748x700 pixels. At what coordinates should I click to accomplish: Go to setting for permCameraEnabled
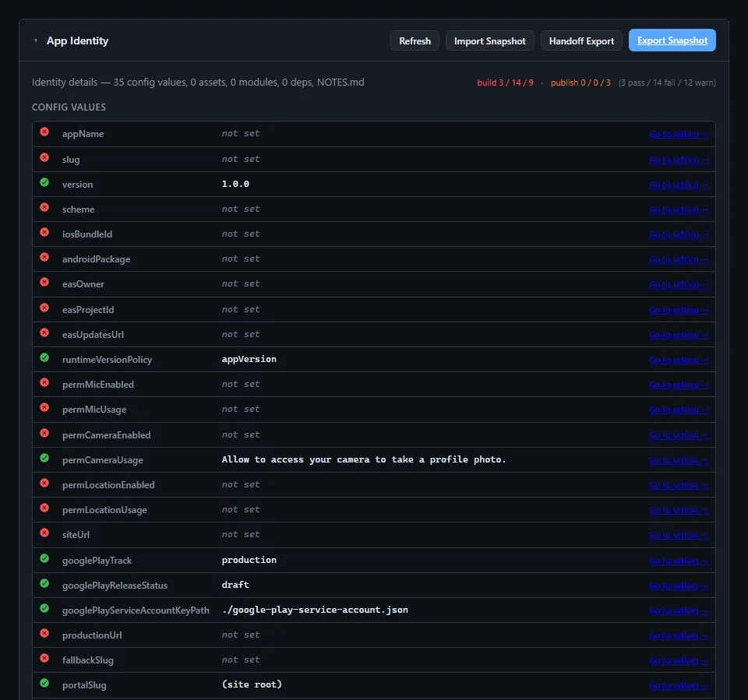(x=679, y=435)
